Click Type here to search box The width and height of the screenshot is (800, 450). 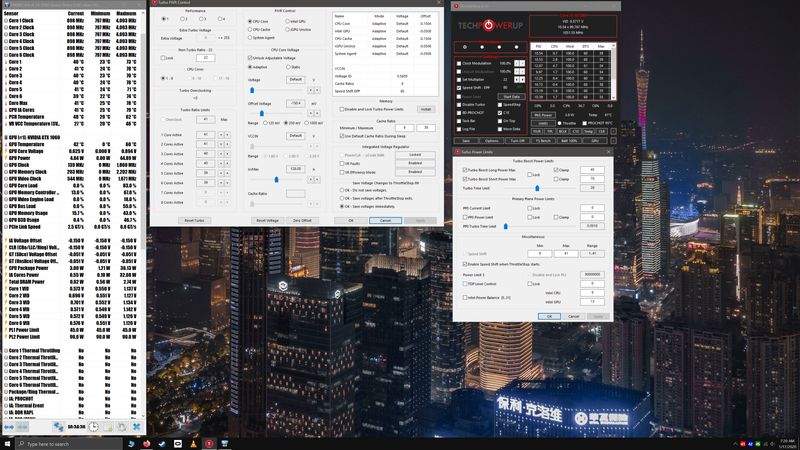point(69,444)
